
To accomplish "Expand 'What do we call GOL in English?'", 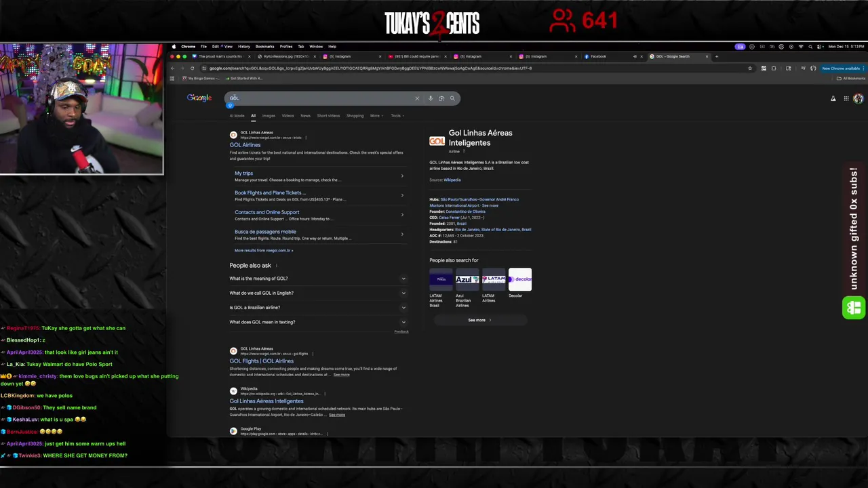I will tap(317, 293).
